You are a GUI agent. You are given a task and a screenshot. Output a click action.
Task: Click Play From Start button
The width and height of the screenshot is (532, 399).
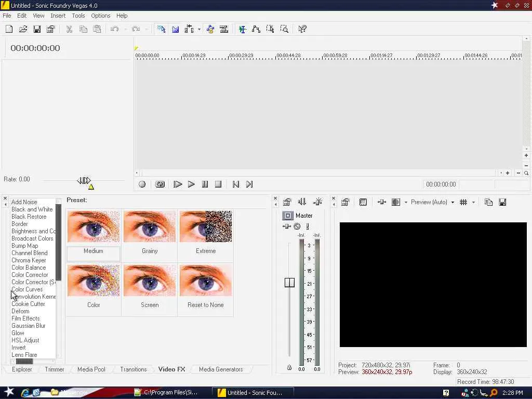(178, 184)
